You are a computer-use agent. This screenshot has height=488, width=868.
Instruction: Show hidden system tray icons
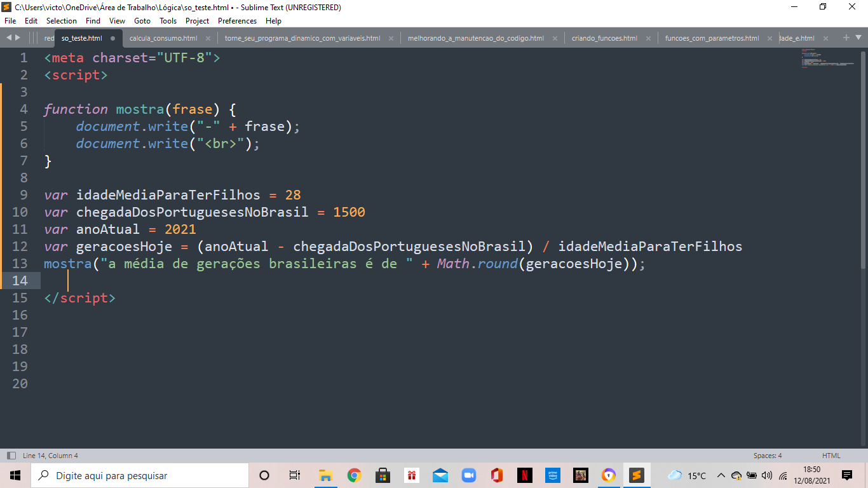point(721,475)
